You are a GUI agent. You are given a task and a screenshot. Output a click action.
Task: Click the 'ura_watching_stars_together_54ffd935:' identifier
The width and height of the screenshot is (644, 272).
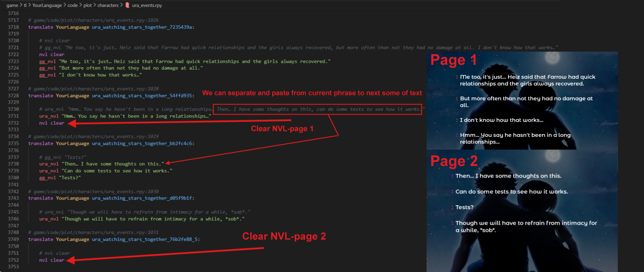coord(143,96)
